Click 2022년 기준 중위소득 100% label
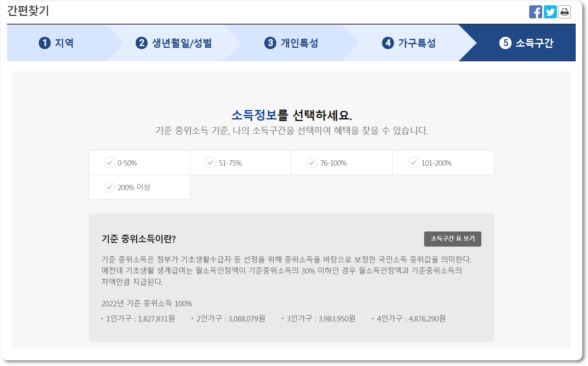 pyautogui.click(x=147, y=303)
